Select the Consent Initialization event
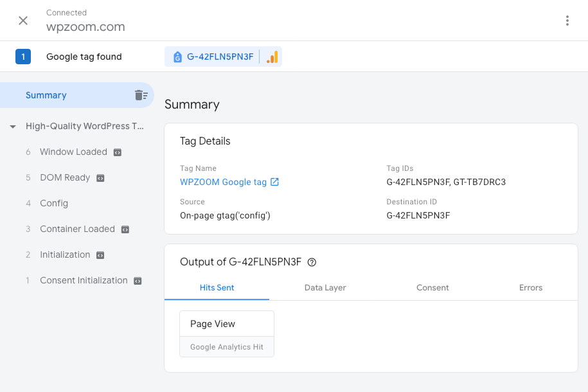The height and width of the screenshot is (392, 588). point(84,280)
